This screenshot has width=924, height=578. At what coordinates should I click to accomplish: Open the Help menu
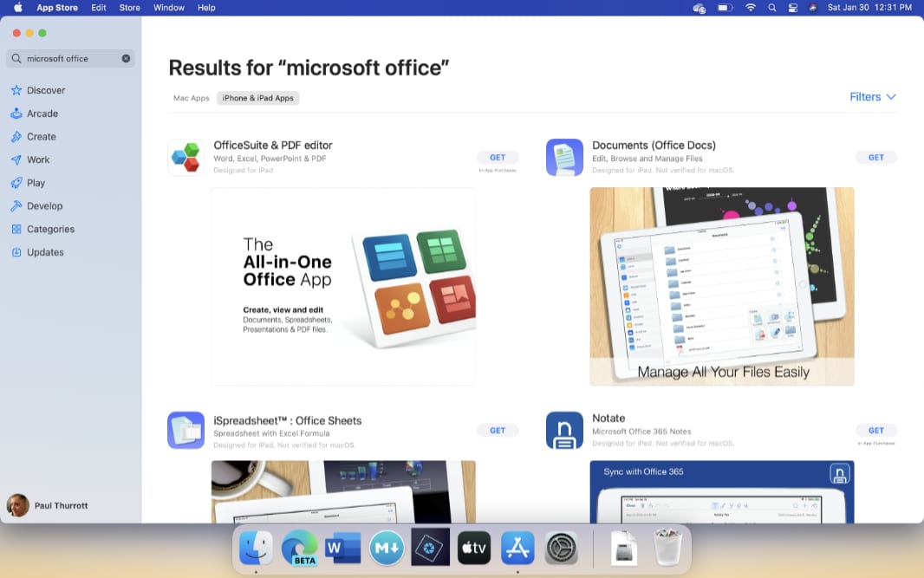[206, 8]
